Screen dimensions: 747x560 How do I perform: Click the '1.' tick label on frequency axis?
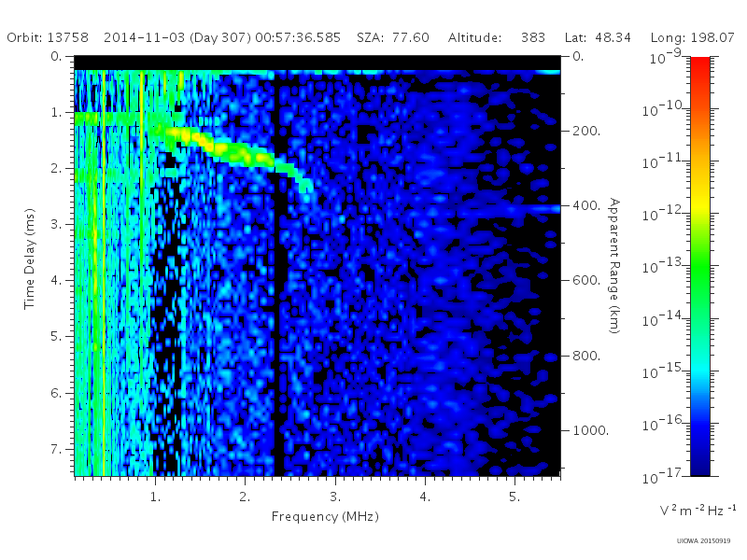click(x=155, y=497)
